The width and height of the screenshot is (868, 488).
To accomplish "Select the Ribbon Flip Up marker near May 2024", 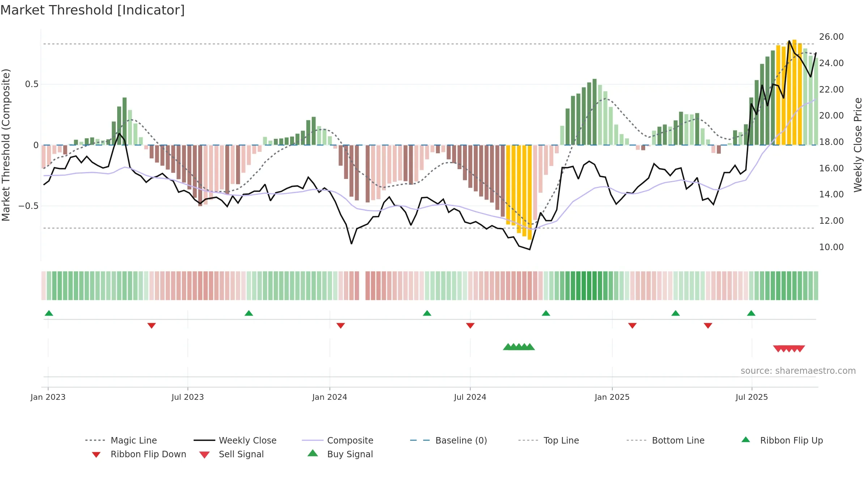I will tap(427, 313).
